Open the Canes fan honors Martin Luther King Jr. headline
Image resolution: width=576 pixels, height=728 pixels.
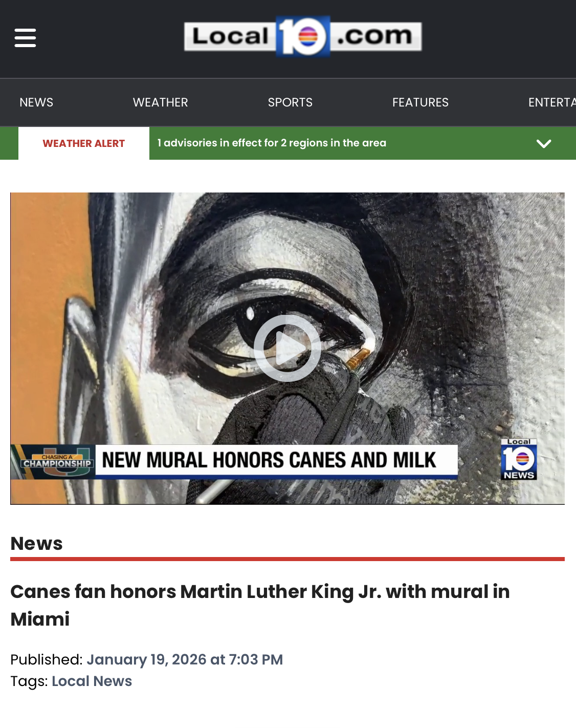(x=260, y=605)
